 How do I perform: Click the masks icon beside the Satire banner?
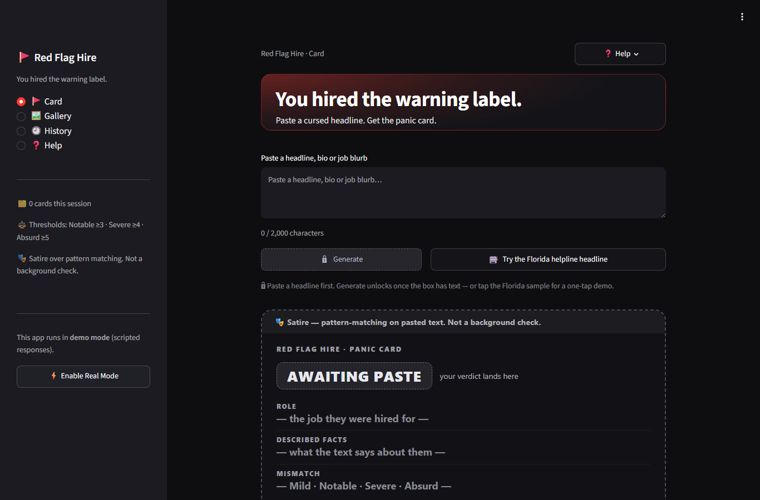280,322
